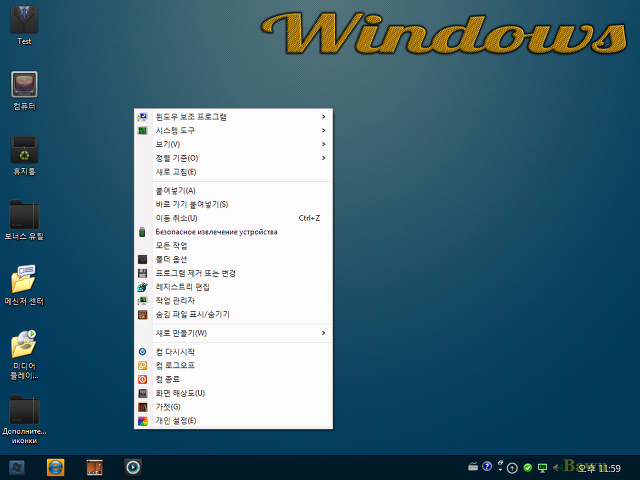Click the icon beside 레지스트리 편집
Image resolution: width=640 pixels, height=480 pixels.
pos(142,287)
